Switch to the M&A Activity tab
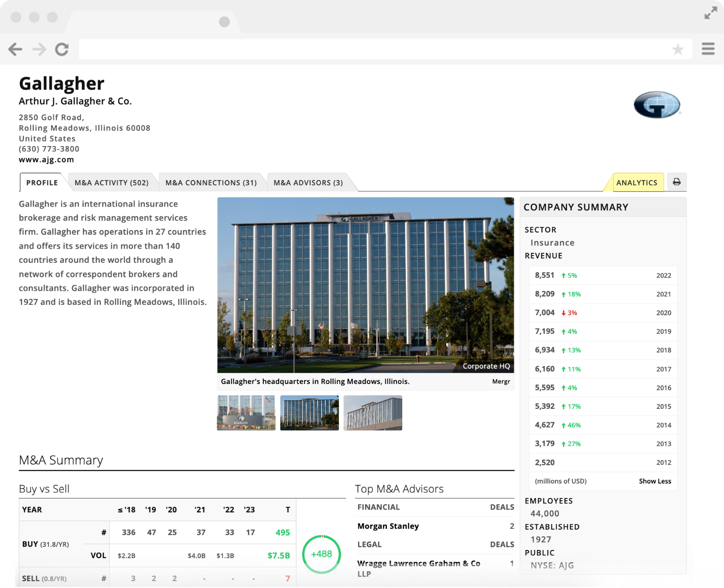724x588 pixels. coord(112,182)
